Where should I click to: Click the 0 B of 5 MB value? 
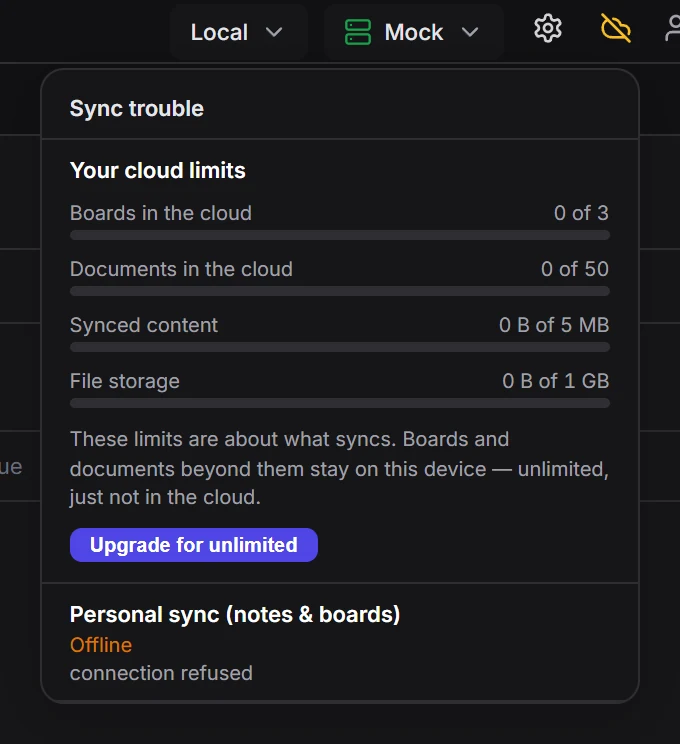click(554, 325)
